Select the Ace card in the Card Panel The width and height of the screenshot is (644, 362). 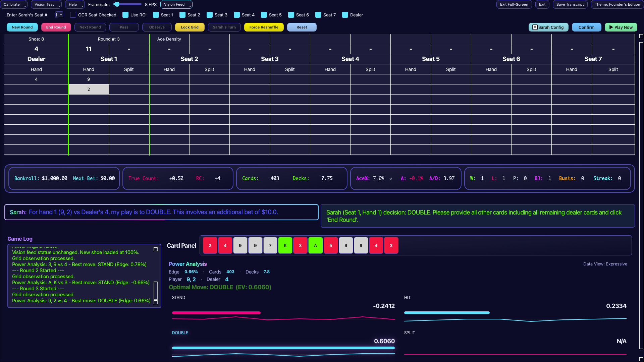(315, 245)
